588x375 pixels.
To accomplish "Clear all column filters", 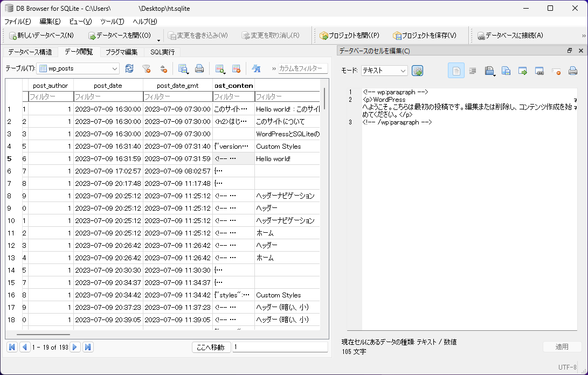I will [x=146, y=70].
